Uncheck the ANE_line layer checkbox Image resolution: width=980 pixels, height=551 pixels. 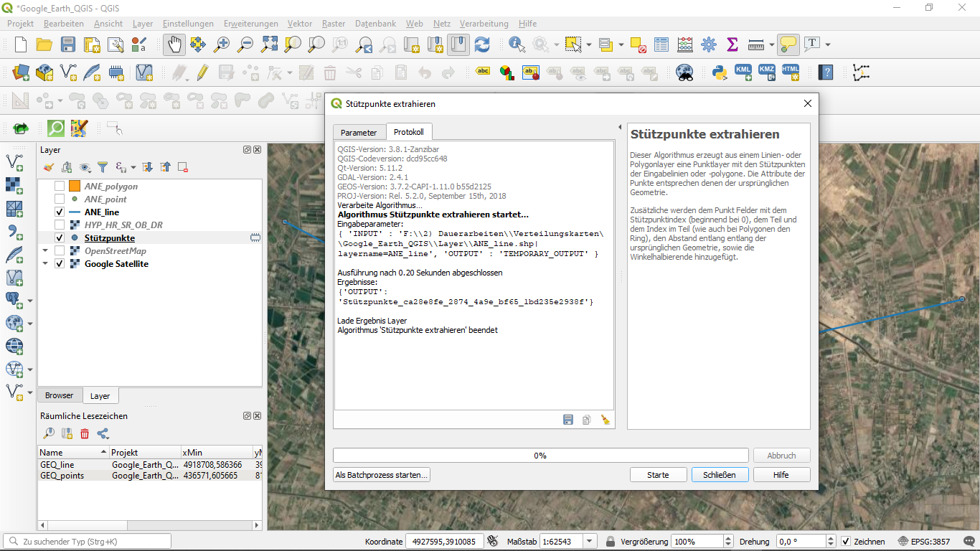(60, 212)
